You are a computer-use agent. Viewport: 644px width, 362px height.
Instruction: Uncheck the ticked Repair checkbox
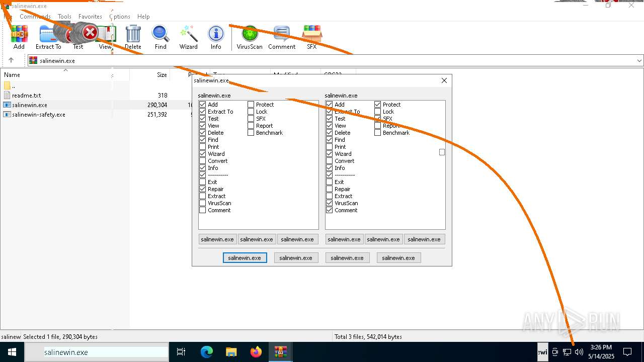pyautogui.click(x=203, y=189)
